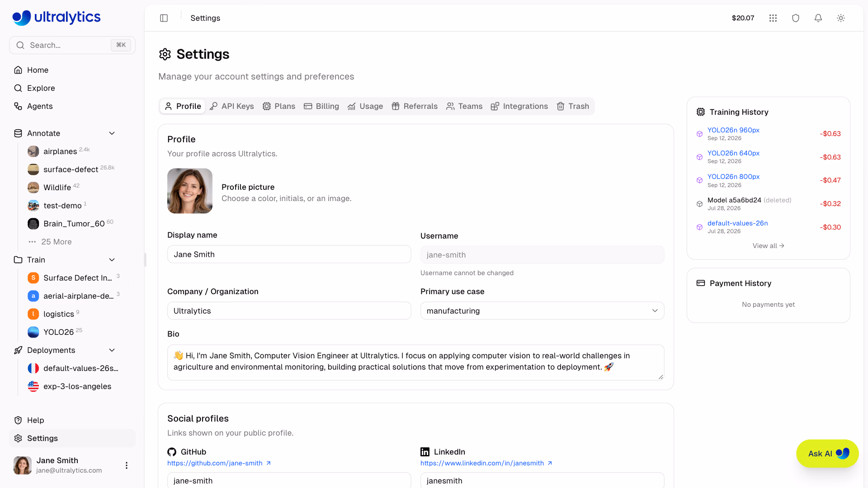868x488 pixels.
Task: Click View all training history
Action: pos(768,246)
